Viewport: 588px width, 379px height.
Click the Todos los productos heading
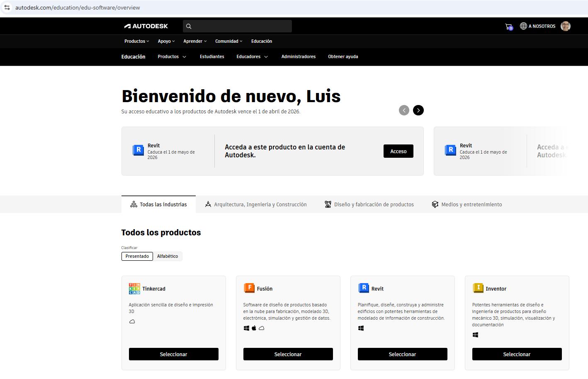click(161, 232)
